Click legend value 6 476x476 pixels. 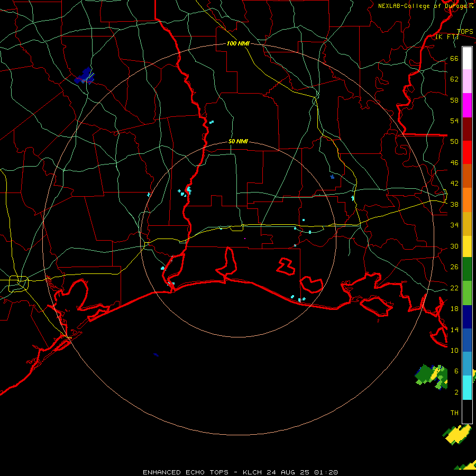point(456,371)
